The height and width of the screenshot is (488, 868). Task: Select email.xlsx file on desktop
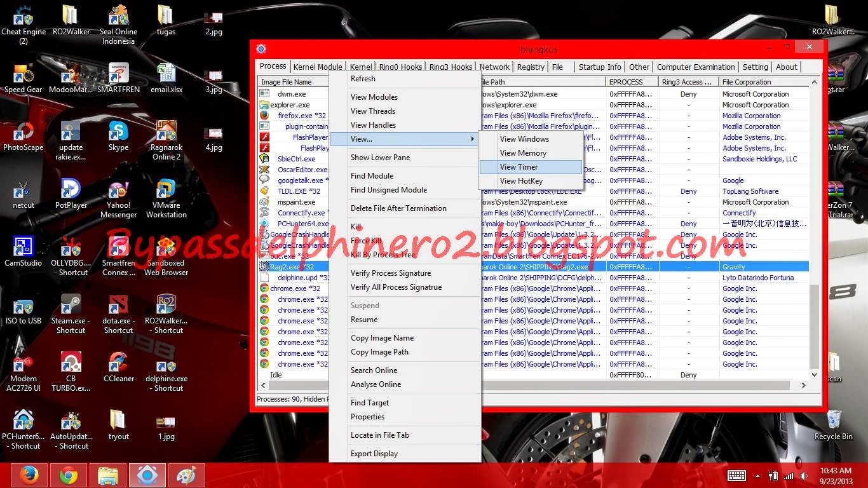point(166,79)
